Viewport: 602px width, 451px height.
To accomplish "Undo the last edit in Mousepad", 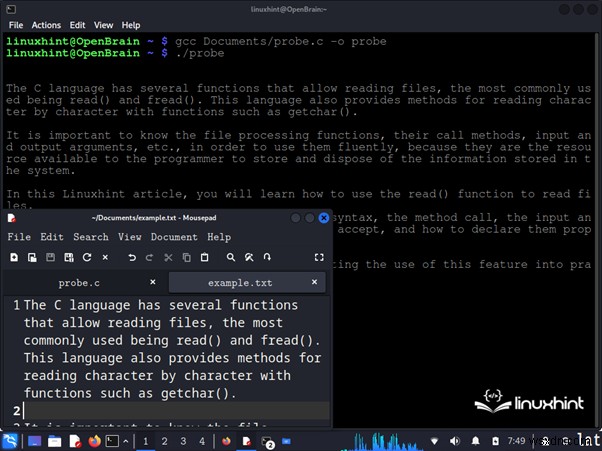I will coord(132,257).
